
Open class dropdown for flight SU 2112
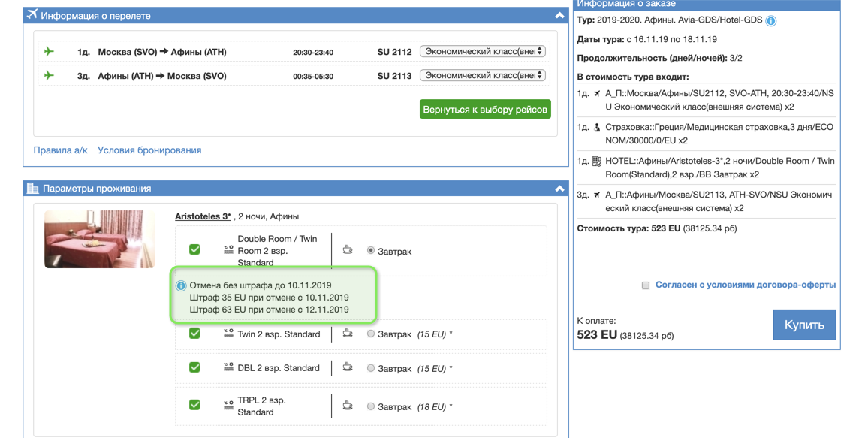[482, 52]
